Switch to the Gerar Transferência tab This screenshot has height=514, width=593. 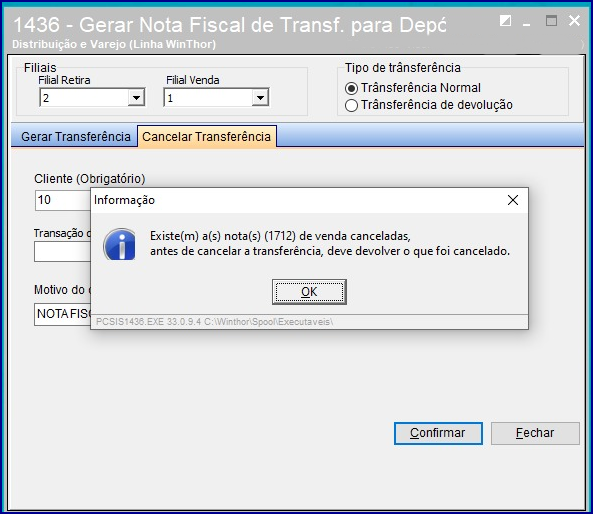[x=76, y=137]
